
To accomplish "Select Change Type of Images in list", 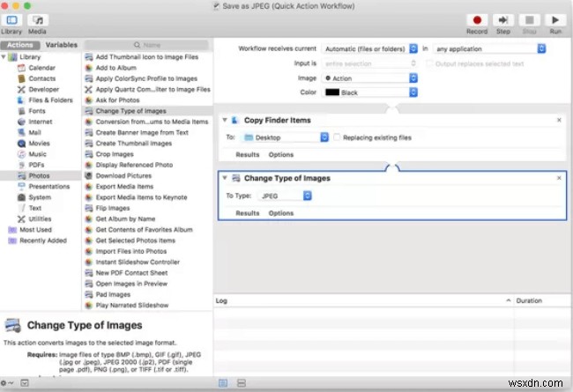I will (x=147, y=111).
